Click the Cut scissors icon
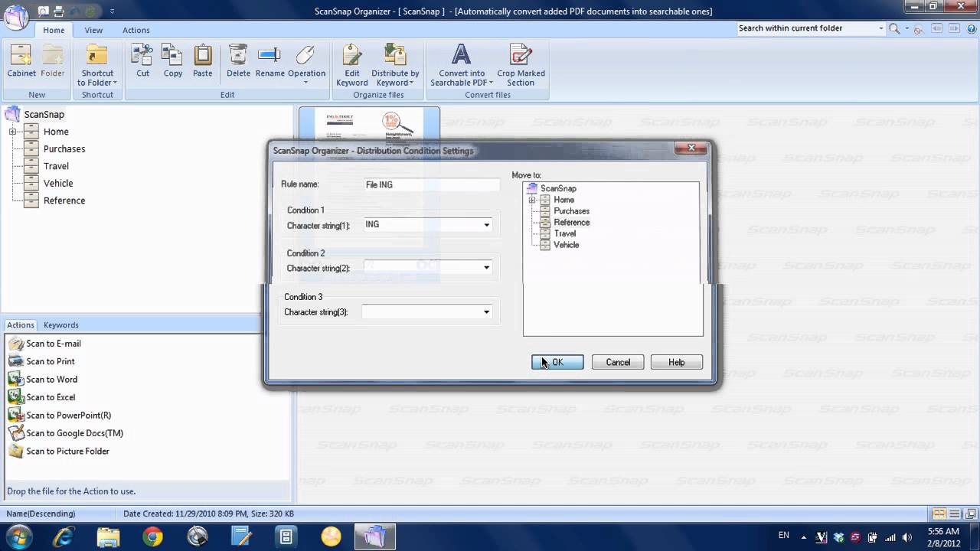980x551 pixels. (x=142, y=56)
